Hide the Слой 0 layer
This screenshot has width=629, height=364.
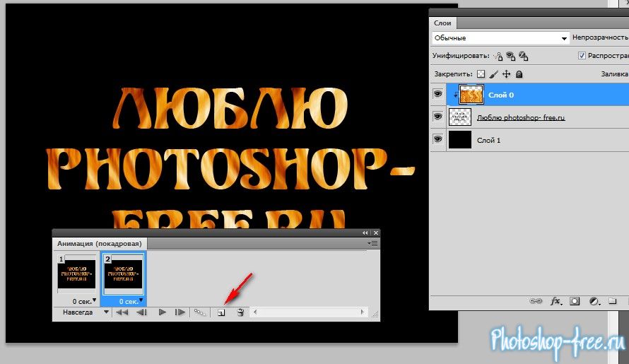point(437,94)
